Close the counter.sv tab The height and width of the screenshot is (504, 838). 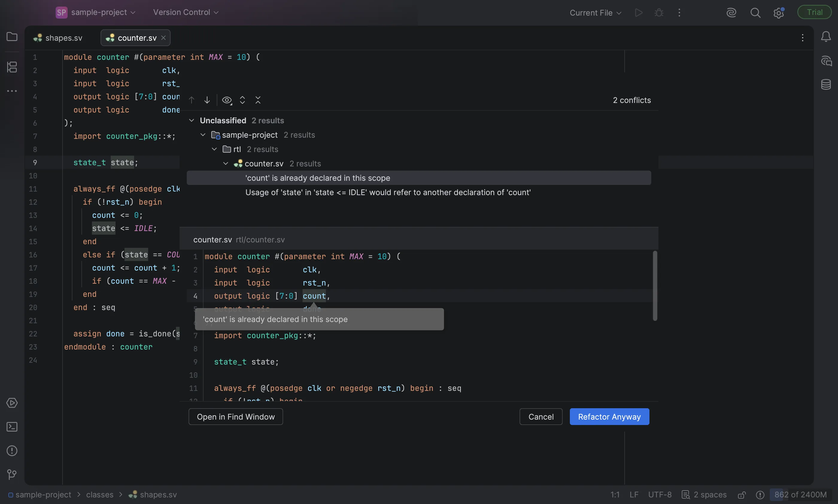(163, 38)
